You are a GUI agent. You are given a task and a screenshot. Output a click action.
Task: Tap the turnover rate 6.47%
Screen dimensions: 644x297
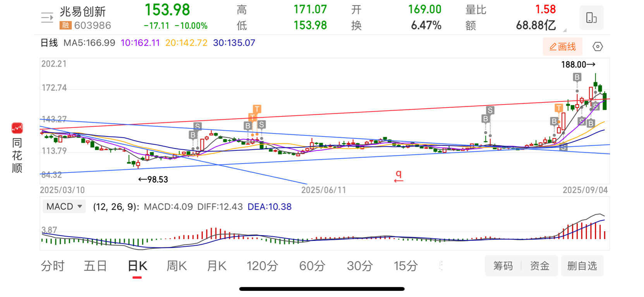[x=426, y=26]
